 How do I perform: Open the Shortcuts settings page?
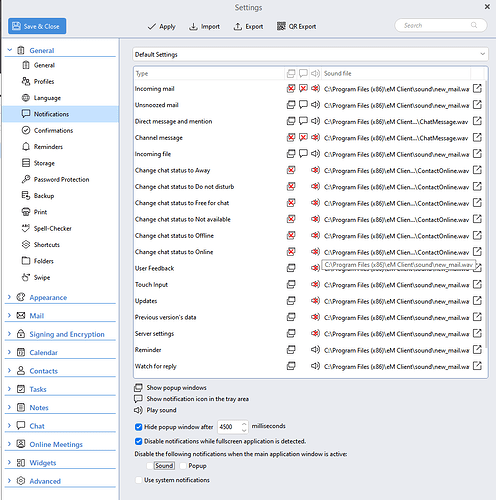pos(47,245)
